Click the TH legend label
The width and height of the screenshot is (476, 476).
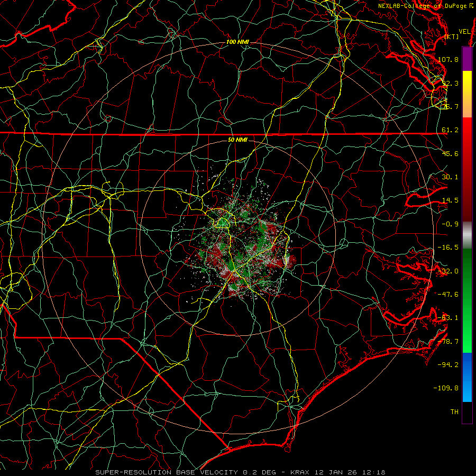(x=454, y=412)
